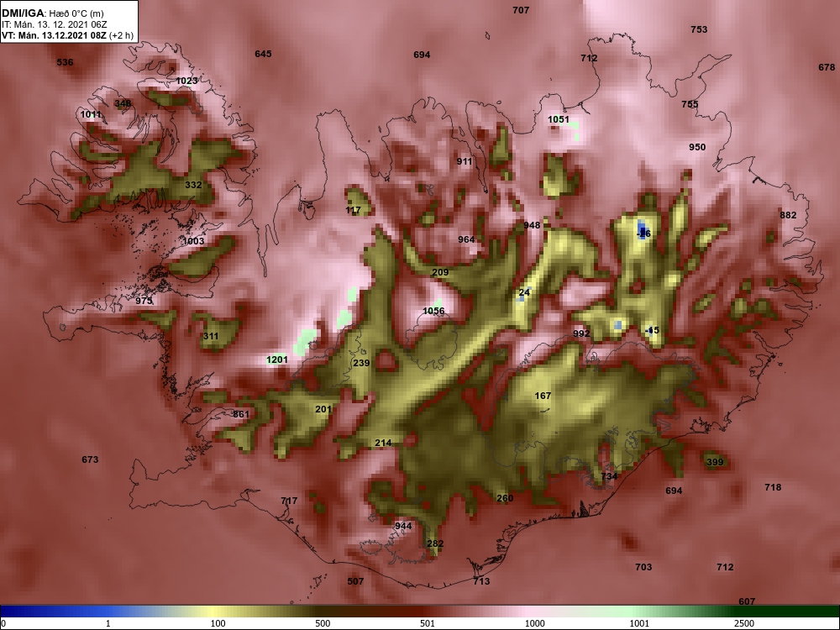Click the yellow segment near the 100 scale label
This screenshot has height=630, width=840.
point(214,612)
